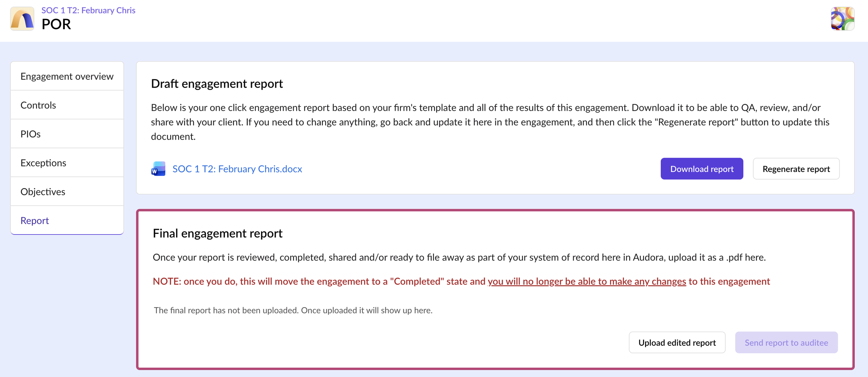Viewport: 868px width, 377px height.
Task: Open SOC 1 T2: February Chris.docx link
Action: (237, 169)
